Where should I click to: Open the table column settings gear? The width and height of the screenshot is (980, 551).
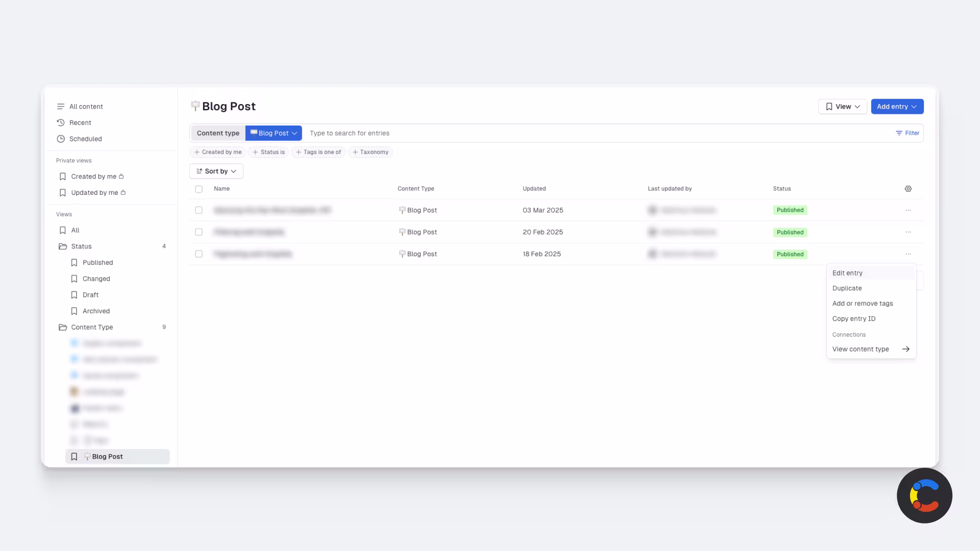(x=908, y=189)
